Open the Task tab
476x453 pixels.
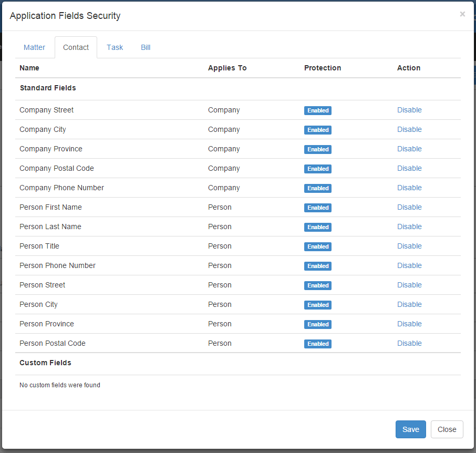point(115,47)
